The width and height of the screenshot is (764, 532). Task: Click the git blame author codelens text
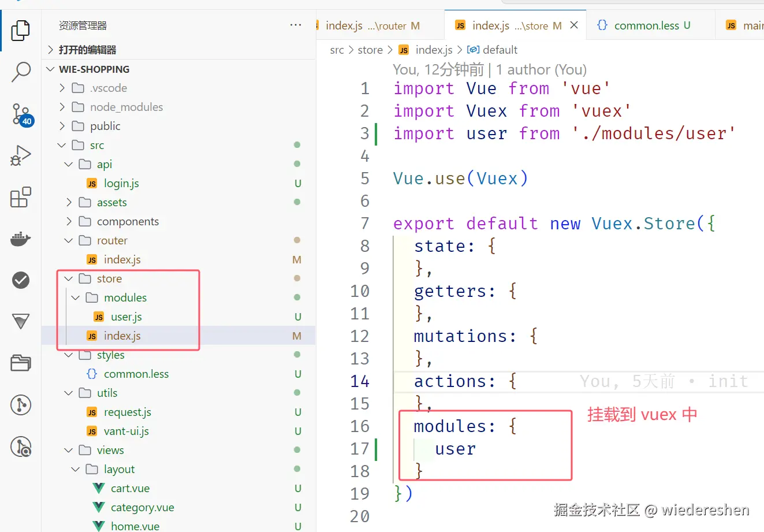click(490, 70)
